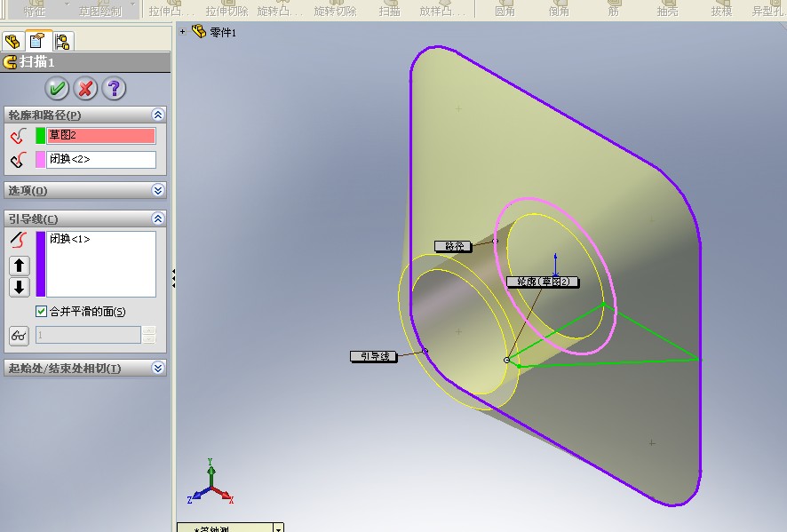
Task: Click the 路径 callout label
Action: (x=453, y=246)
